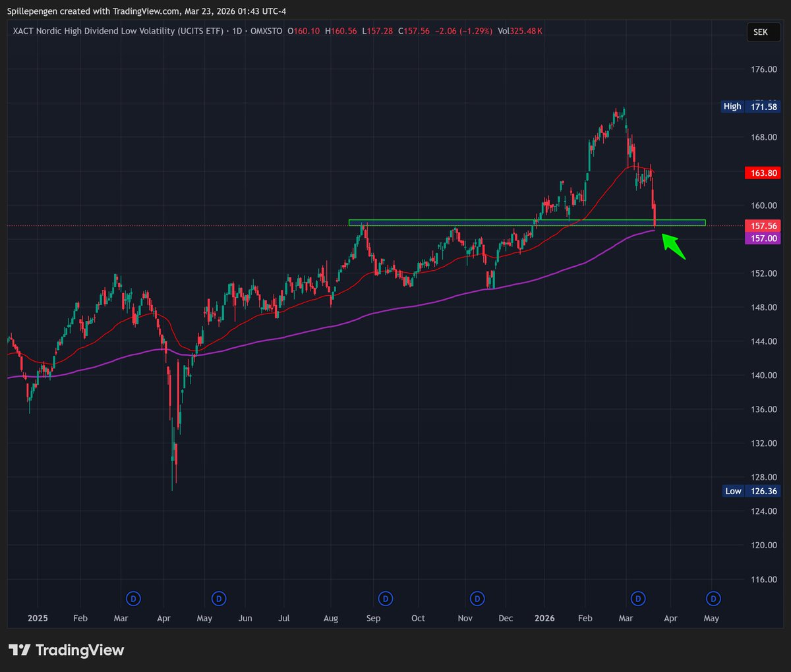This screenshot has height=672, width=791.
Task: Click the Aug label on time axis
Action: [331, 619]
